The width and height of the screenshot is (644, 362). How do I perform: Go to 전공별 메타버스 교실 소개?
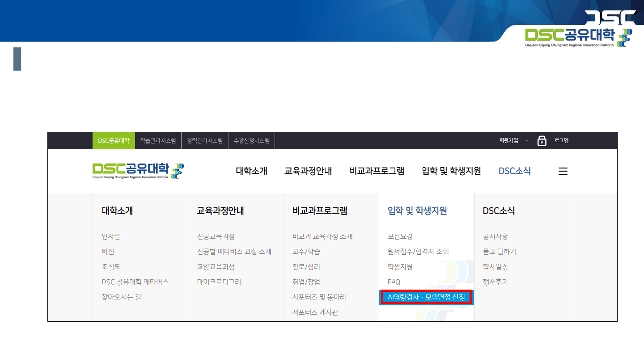(234, 252)
